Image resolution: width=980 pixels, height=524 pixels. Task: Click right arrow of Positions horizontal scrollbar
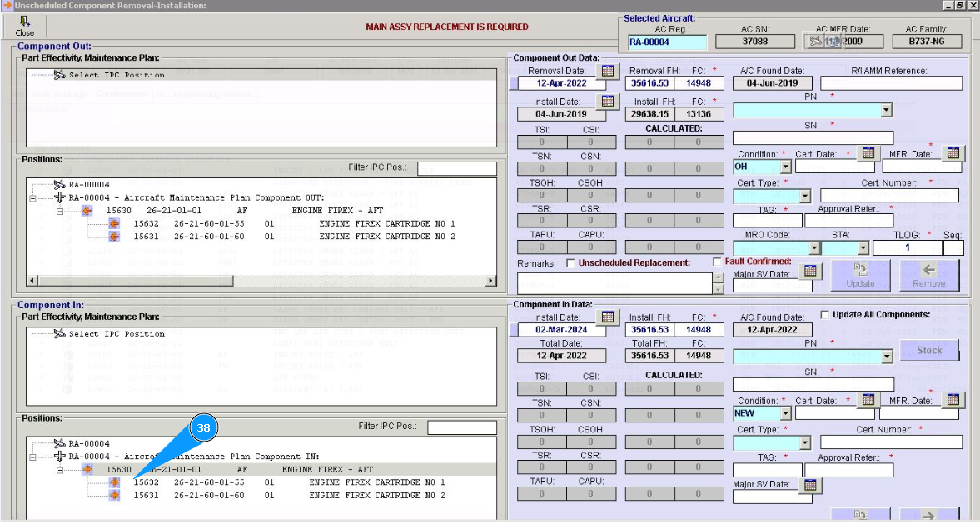tap(492, 282)
